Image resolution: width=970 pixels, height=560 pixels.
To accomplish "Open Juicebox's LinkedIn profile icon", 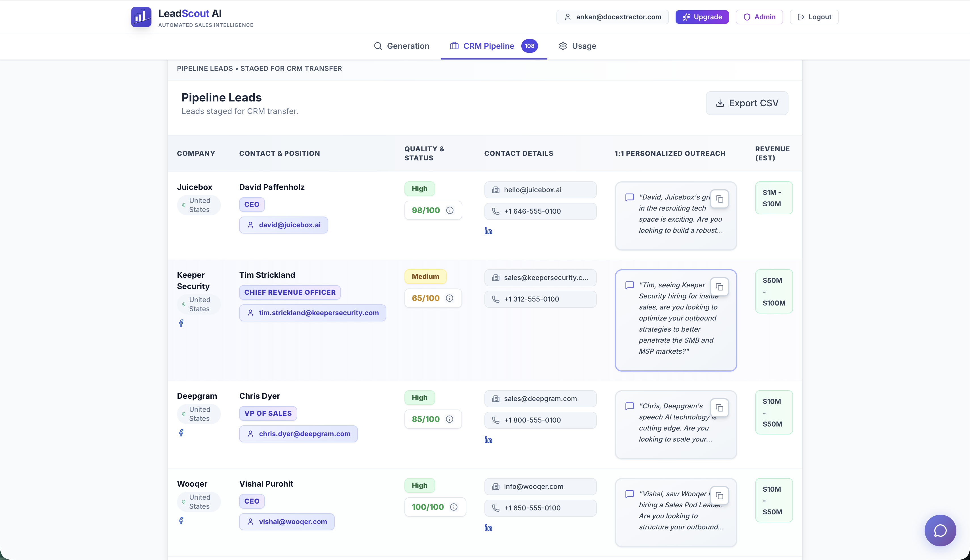I will (x=488, y=231).
